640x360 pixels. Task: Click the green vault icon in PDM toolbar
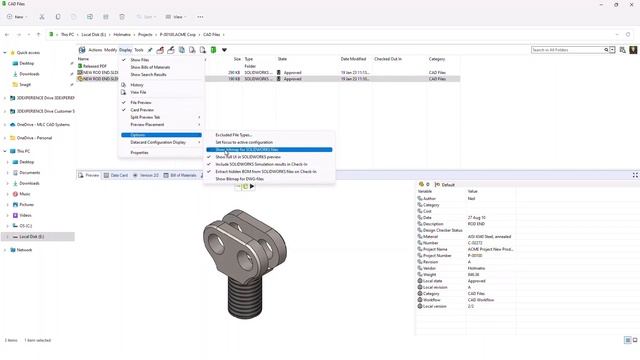point(213,50)
